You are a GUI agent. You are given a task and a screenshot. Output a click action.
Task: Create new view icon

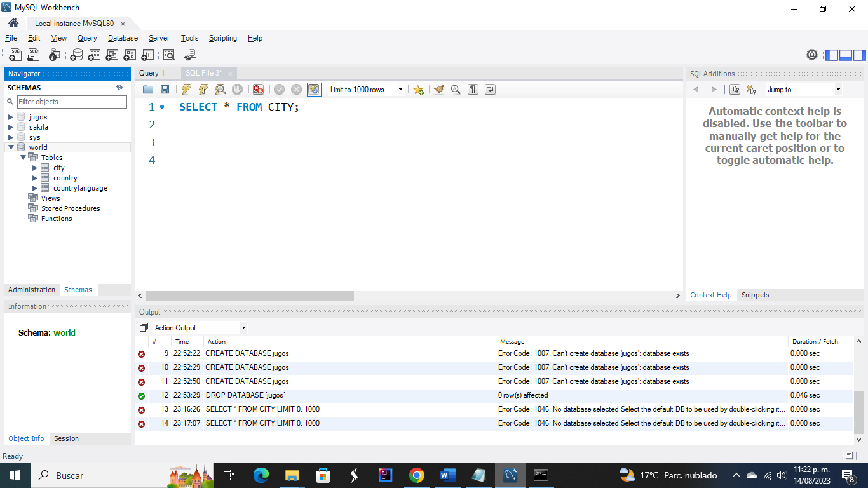[112, 55]
